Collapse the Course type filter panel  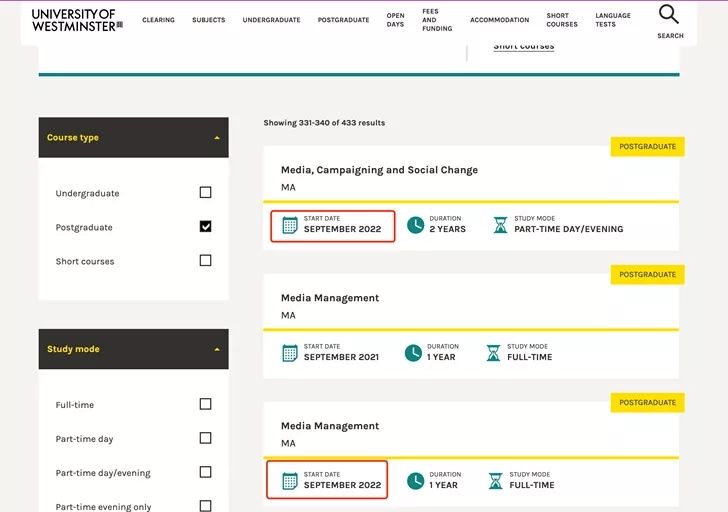point(216,138)
